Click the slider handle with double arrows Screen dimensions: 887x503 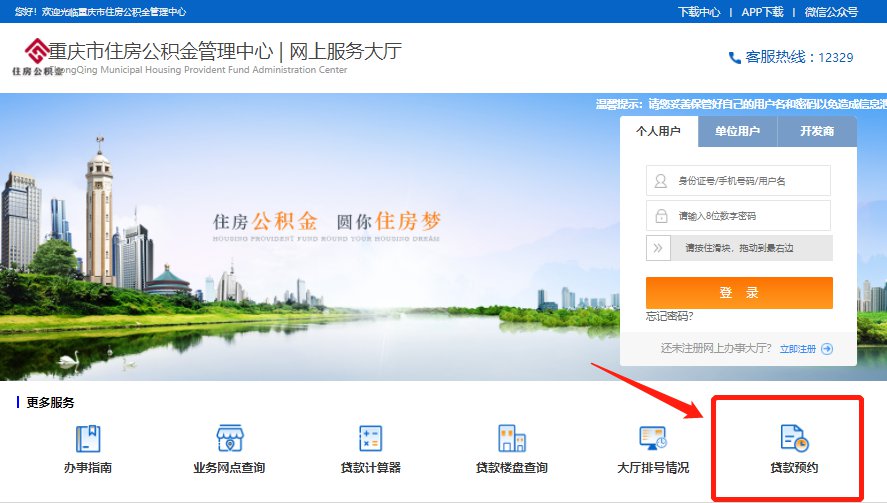point(658,248)
